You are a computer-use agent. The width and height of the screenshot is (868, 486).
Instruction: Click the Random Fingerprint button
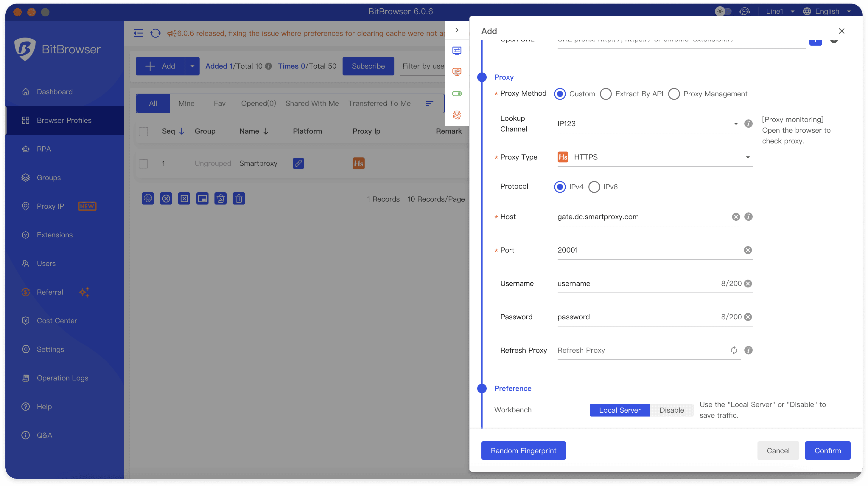[523, 450]
